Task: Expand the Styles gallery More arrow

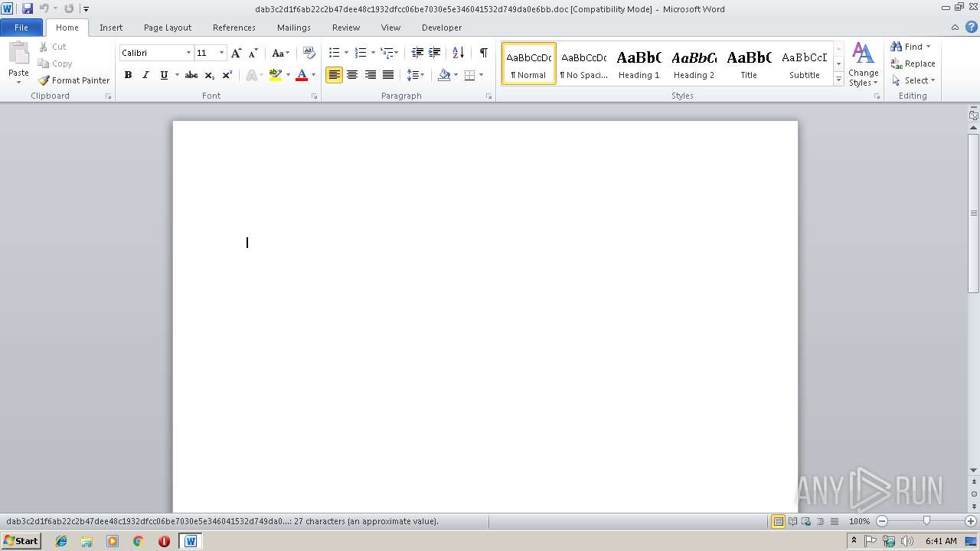Action: [x=838, y=80]
